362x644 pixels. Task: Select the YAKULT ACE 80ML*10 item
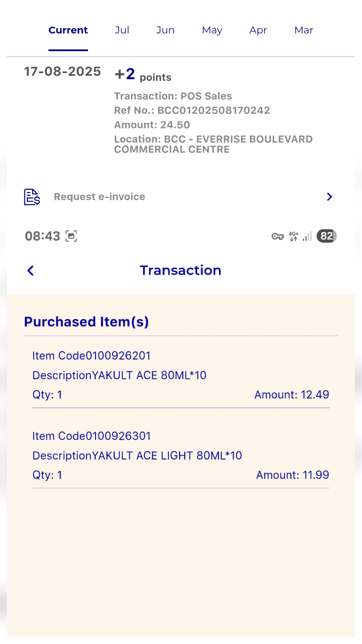tap(181, 375)
